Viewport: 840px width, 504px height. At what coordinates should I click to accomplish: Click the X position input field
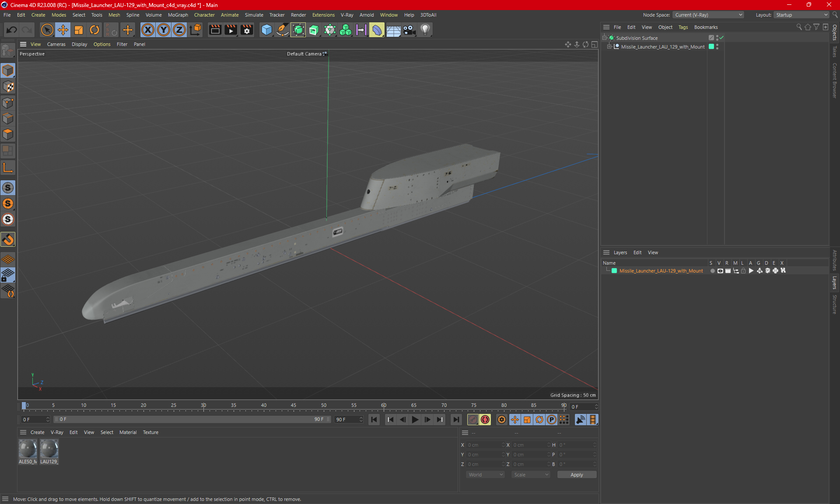pyautogui.click(x=485, y=445)
